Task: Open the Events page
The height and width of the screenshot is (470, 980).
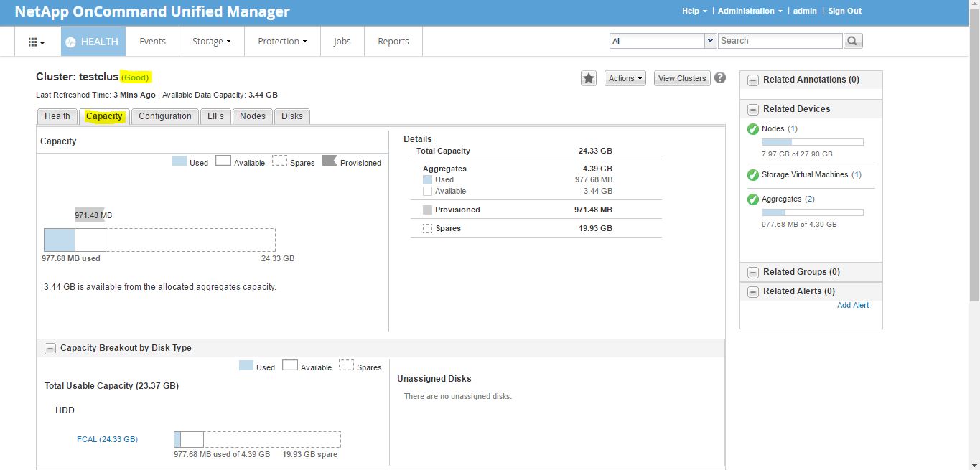Action: (152, 41)
